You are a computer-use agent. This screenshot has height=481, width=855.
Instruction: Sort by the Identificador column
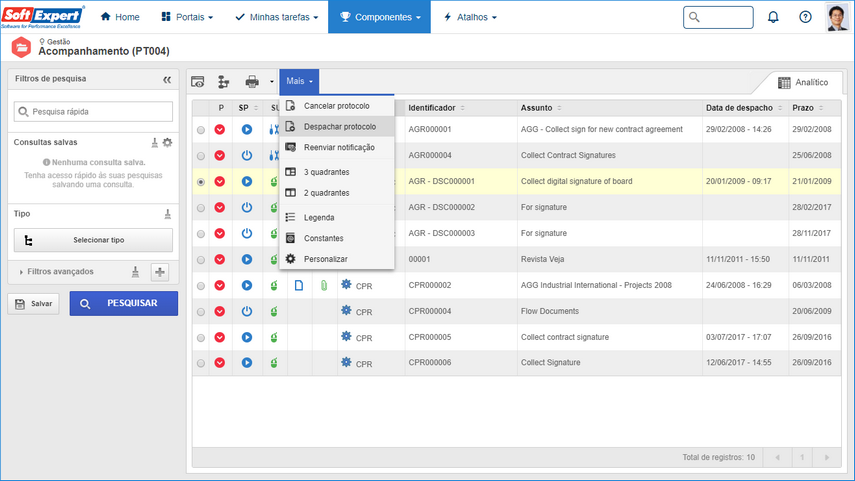pos(437,108)
